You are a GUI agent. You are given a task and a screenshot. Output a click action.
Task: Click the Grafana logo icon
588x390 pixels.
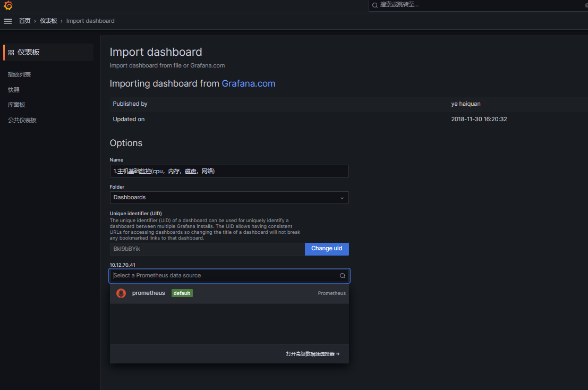pos(8,5)
